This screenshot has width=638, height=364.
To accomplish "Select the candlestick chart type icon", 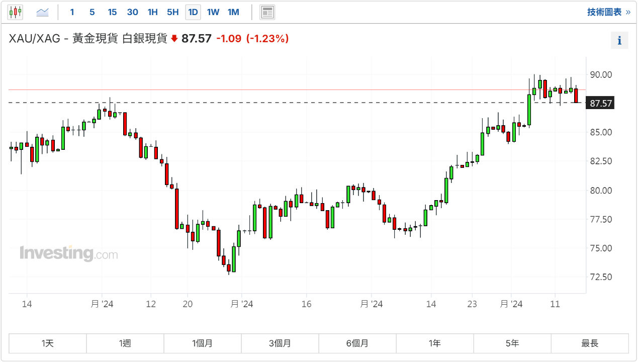I will (x=15, y=12).
